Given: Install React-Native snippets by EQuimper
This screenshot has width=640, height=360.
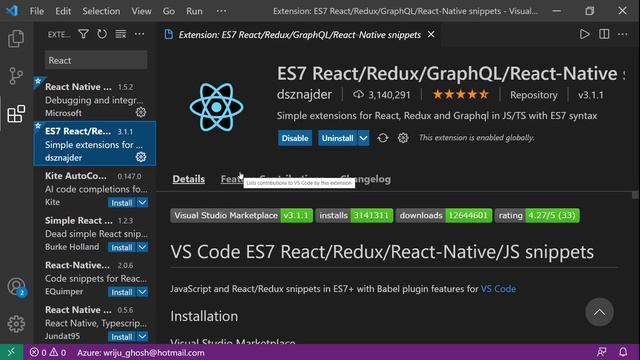Looking at the screenshot, I should (x=122, y=292).
